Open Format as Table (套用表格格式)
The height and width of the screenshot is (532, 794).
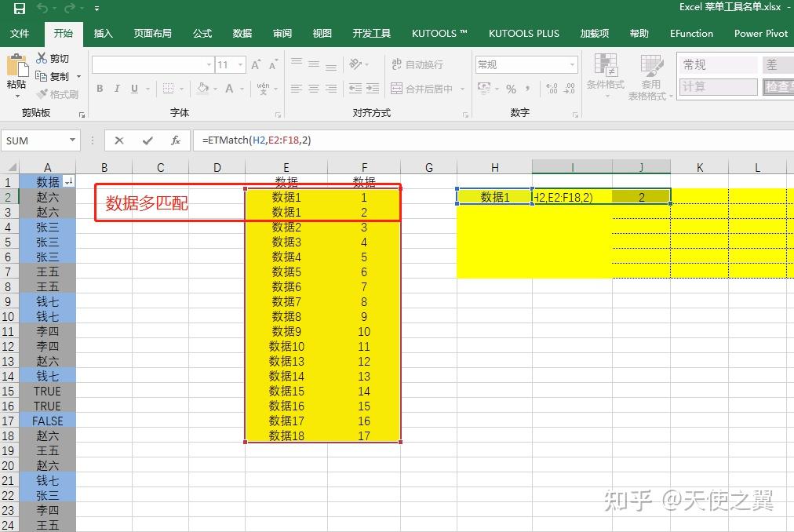[650, 77]
